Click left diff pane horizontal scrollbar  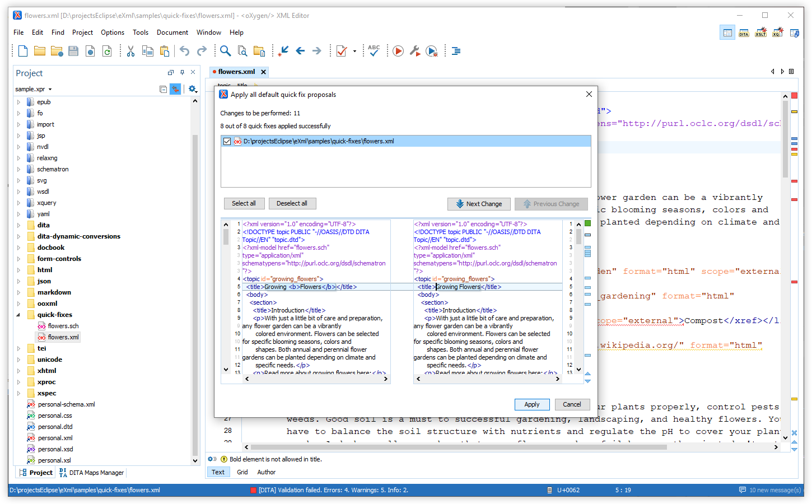point(316,379)
